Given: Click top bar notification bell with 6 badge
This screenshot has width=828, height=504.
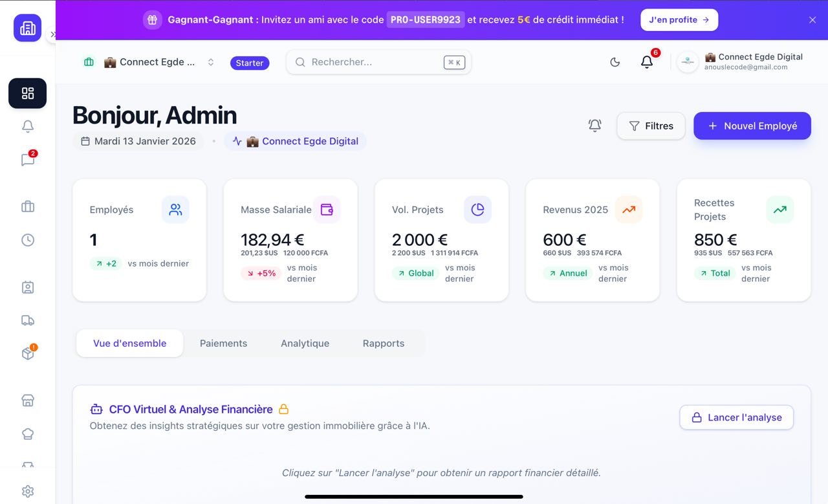Looking at the screenshot, I should 646,62.
